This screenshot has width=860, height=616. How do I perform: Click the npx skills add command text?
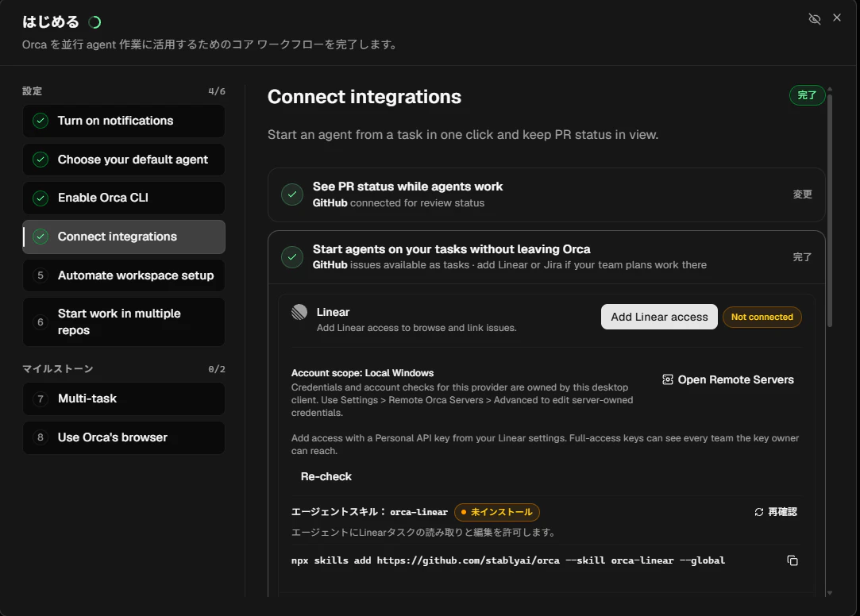508,560
